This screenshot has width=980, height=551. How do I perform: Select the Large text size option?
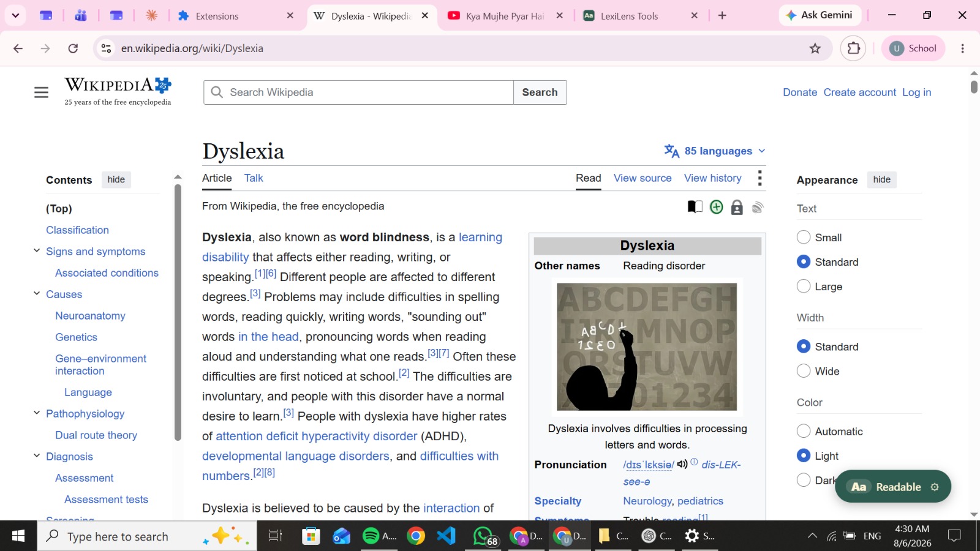click(804, 287)
